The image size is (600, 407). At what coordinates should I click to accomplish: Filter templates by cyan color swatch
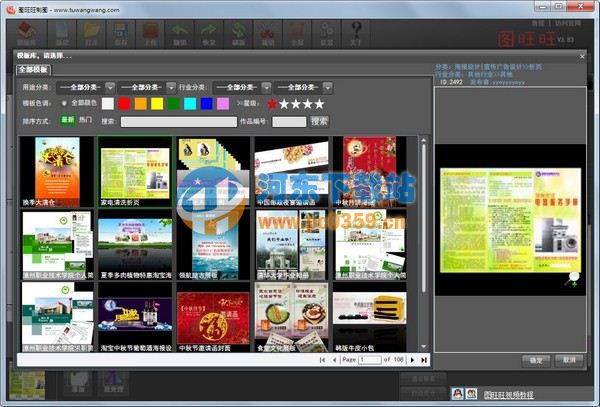point(190,104)
